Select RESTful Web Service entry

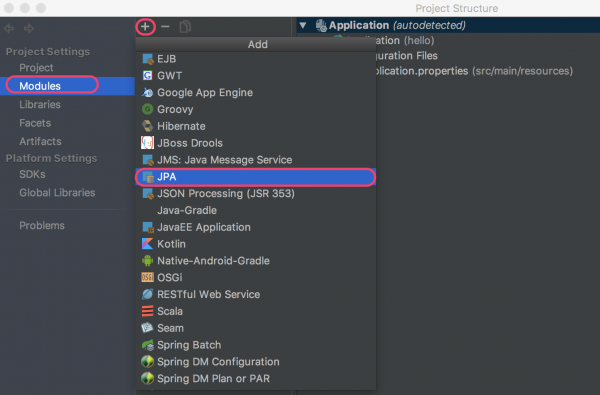pyautogui.click(x=256, y=294)
